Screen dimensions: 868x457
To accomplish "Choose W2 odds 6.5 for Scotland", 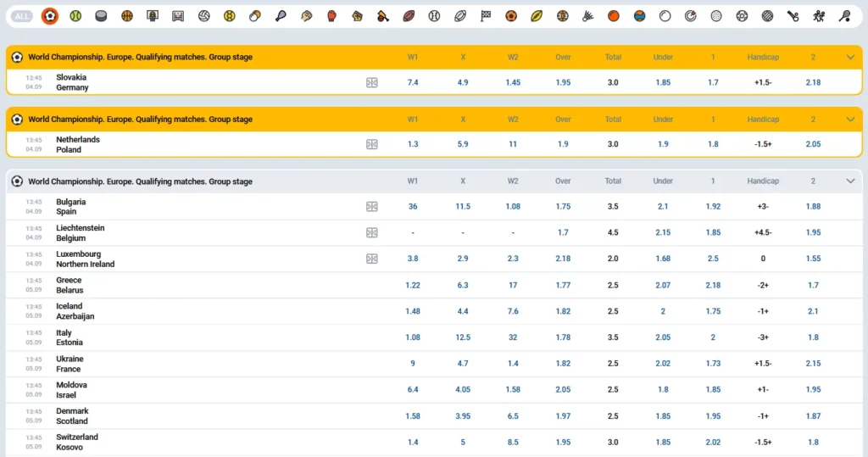I will 513,416.
